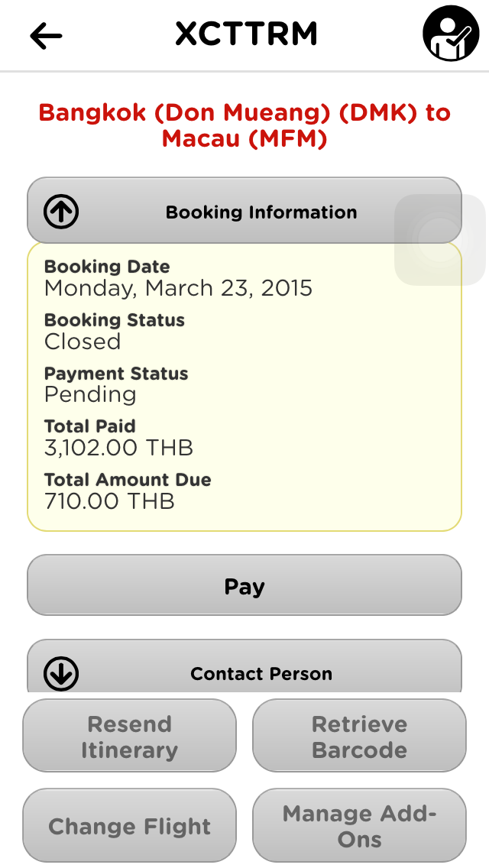
Task: Click the up-arrow circle icon
Action: [61, 212]
